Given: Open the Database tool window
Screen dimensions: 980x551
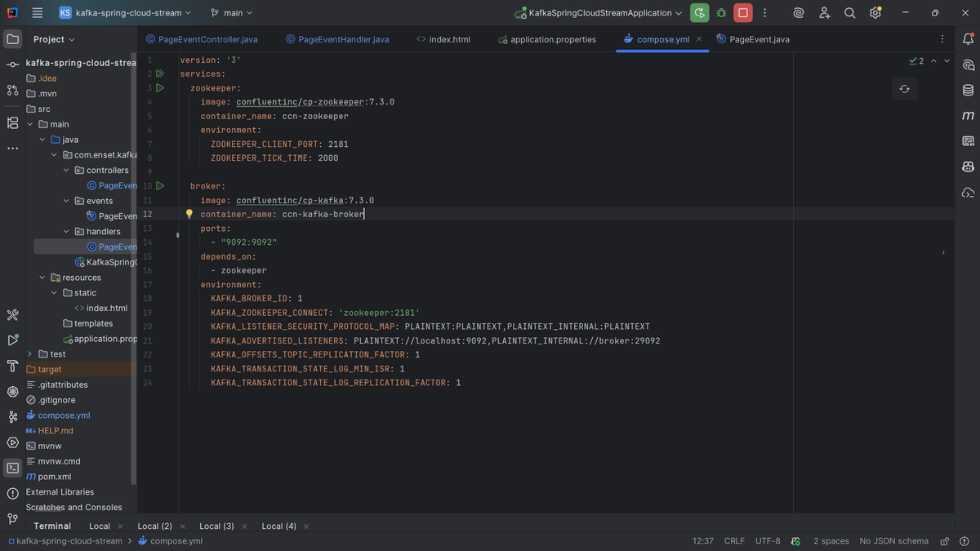Looking at the screenshot, I should click(x=968, y=90).
